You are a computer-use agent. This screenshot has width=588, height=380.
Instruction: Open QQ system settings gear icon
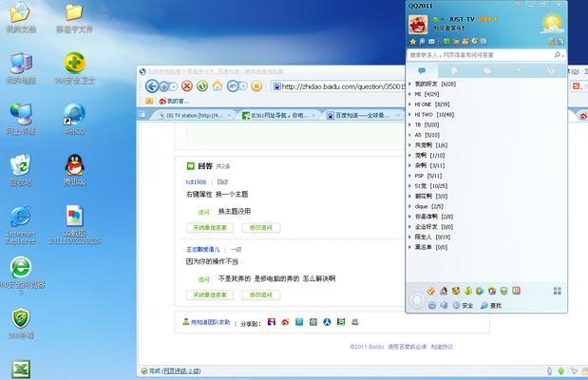(x=432, y=305)
